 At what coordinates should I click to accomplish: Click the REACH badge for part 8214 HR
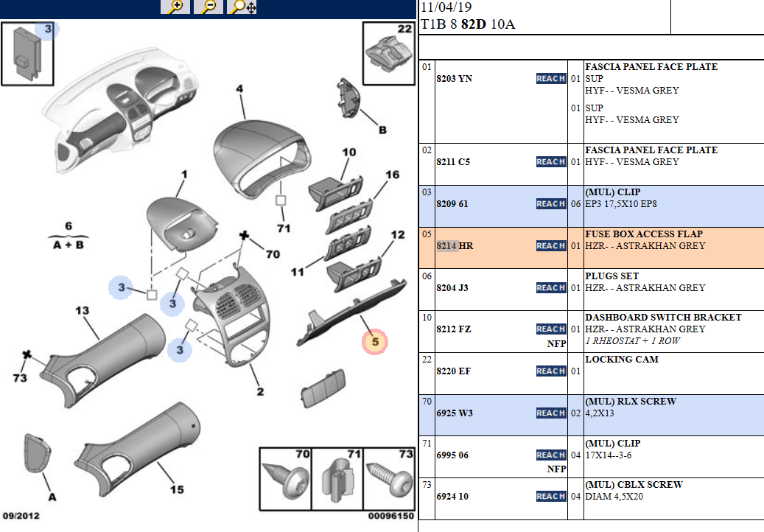(x=551, y=245)
